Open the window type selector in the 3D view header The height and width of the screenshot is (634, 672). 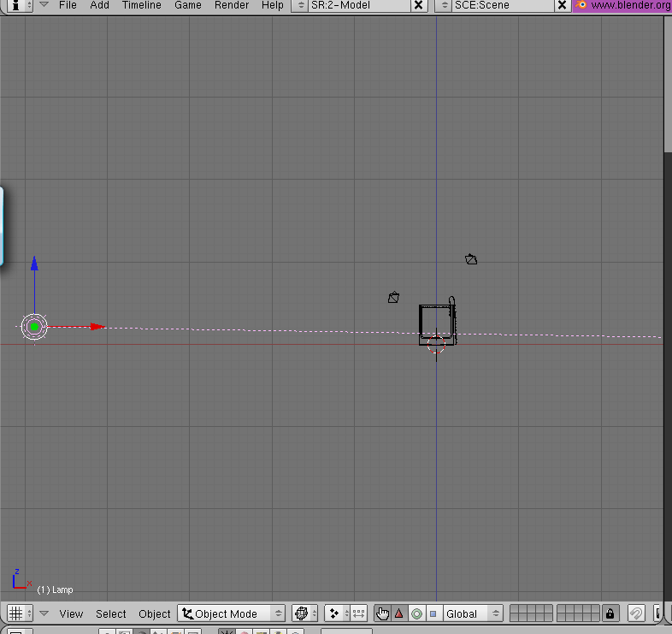point(19,613)
